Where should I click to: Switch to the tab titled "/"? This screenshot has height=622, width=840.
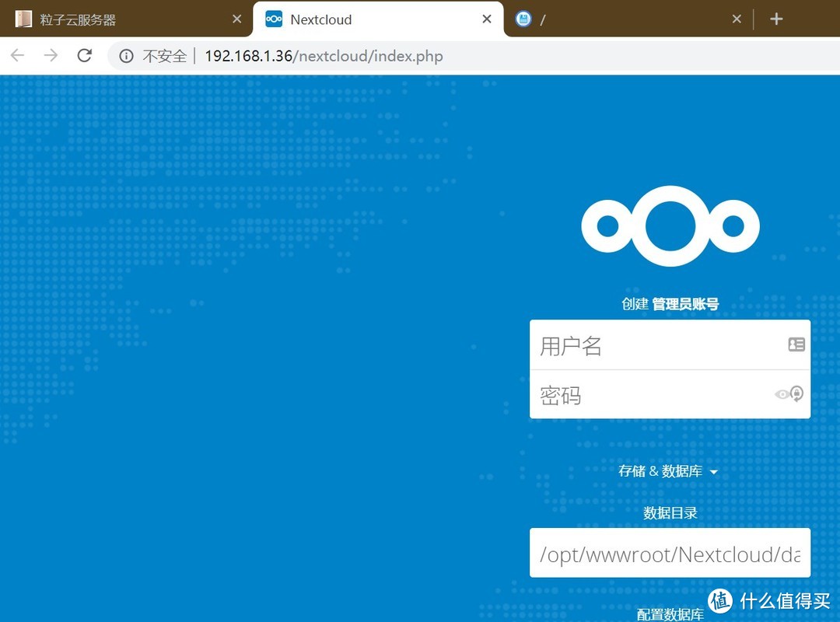click(627, 19)
